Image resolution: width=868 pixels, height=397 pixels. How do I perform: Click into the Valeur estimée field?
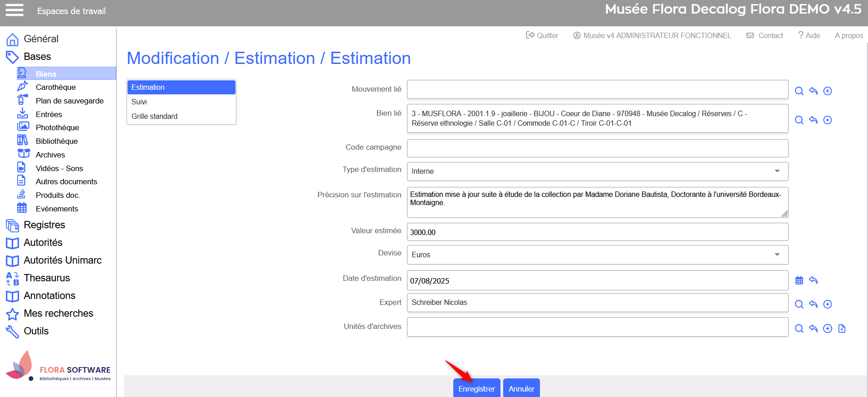(597, 232)
